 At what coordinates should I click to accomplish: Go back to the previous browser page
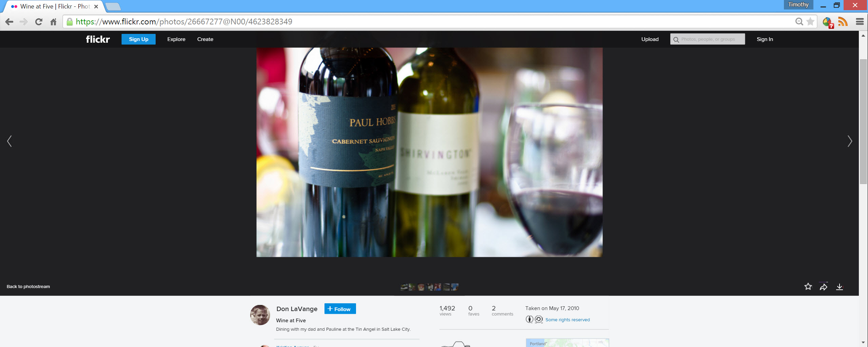pyautogui.click(x=9, y=22)
